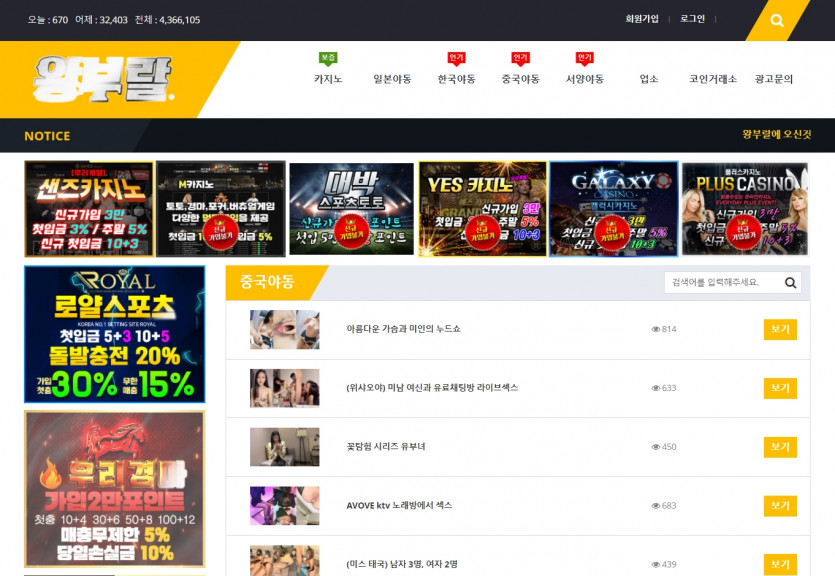Open the GALAXY Casino banner
The height and width of the screenshot is (576, 835).
click(x=613, y=209)
